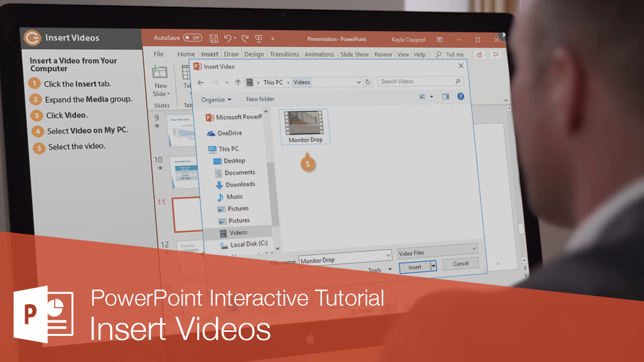Select the OneDrive item in the sidebar

[x=229, y=133]
